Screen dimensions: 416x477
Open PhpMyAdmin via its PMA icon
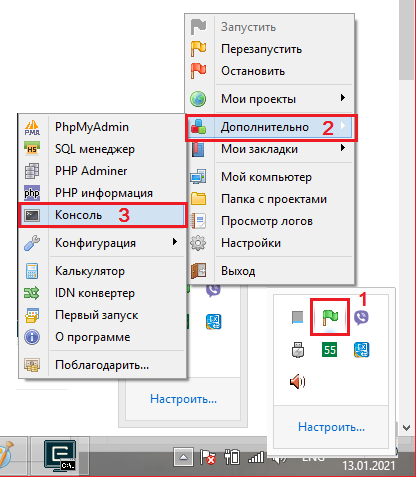tap(32, 127)
